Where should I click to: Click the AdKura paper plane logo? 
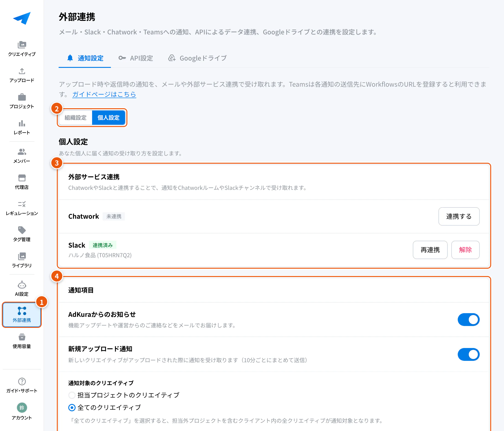tap(22, 18)
